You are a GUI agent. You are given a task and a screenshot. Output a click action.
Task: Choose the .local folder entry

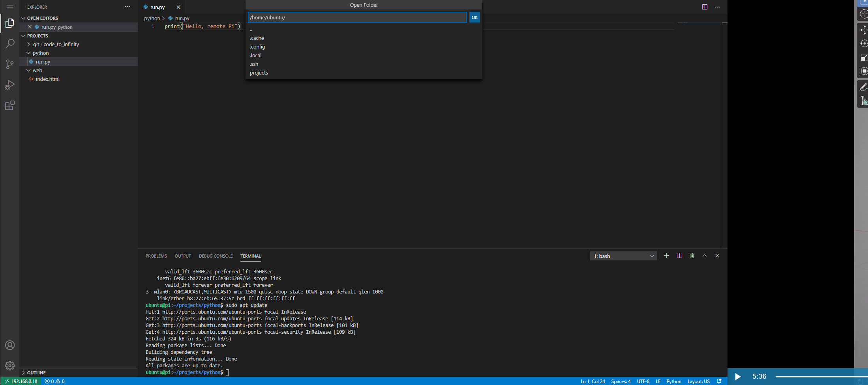pyautogui.click(x=364, y=55)
